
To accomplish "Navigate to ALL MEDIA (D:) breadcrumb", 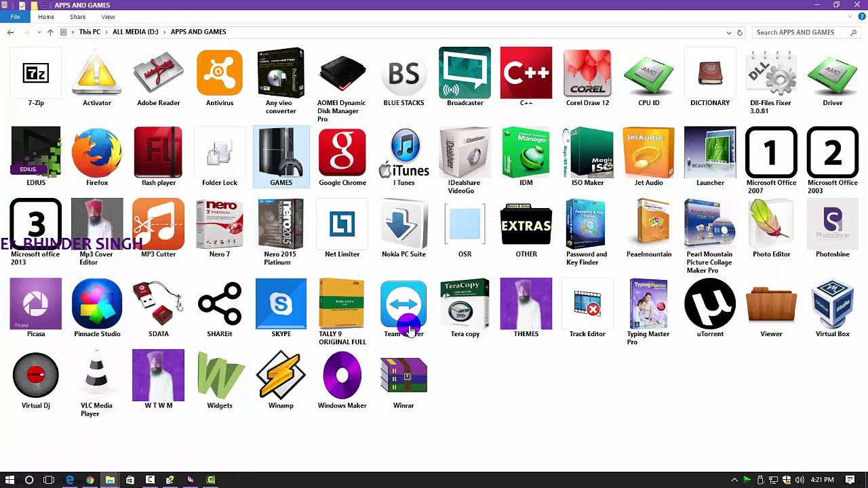I will pyautogui.click(x=136, y=32).
